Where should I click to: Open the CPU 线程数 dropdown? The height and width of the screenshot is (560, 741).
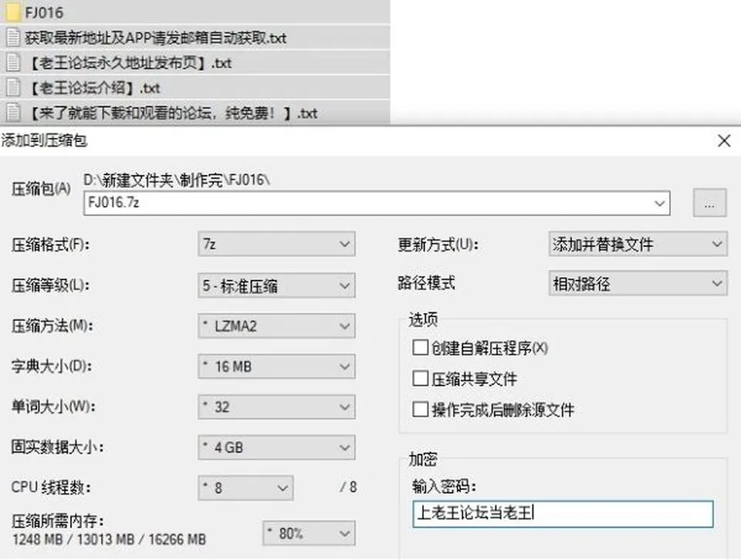[245, 487]
